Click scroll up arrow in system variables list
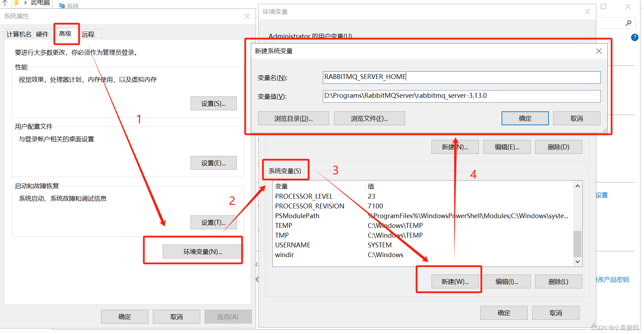The width and height of the screenshot is (644, 334). (577, 186)
